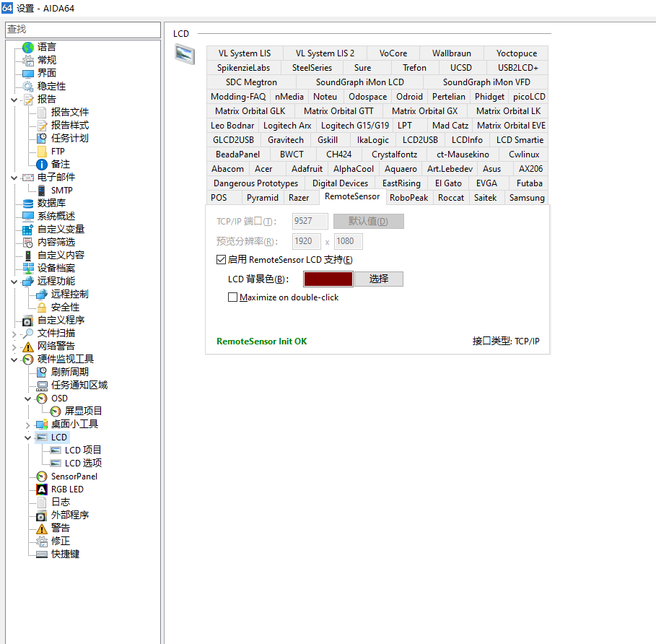Collapse the 报告 tree node
Screen dimensions: 656x644
tap(14, 100)
